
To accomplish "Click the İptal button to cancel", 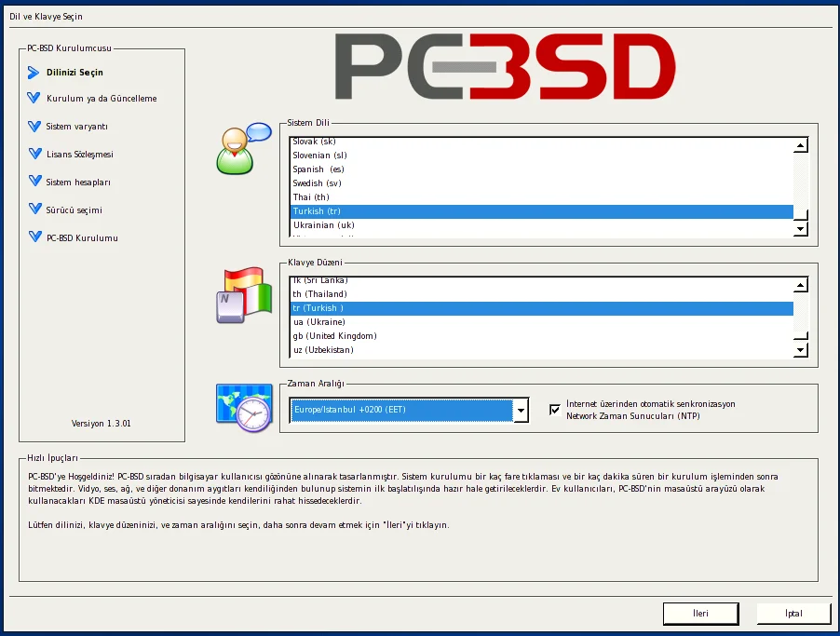I will point(794,614).
